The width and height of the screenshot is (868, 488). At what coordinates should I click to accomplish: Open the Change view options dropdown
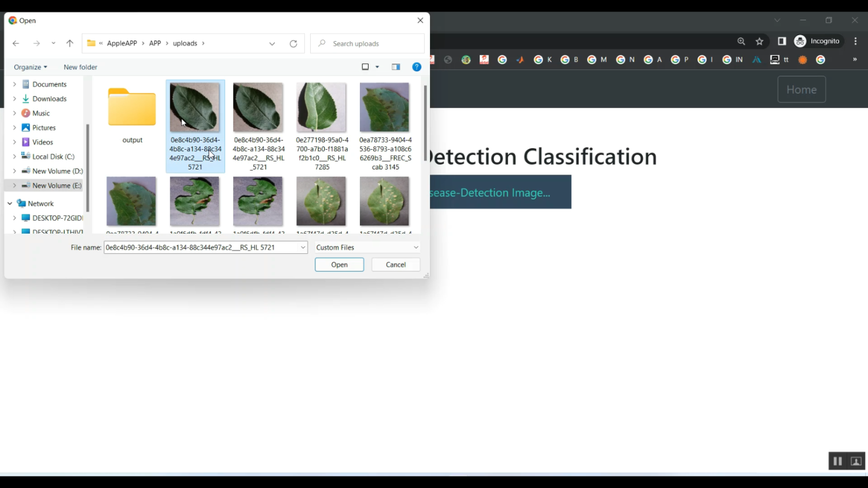(x=377, y=67)
